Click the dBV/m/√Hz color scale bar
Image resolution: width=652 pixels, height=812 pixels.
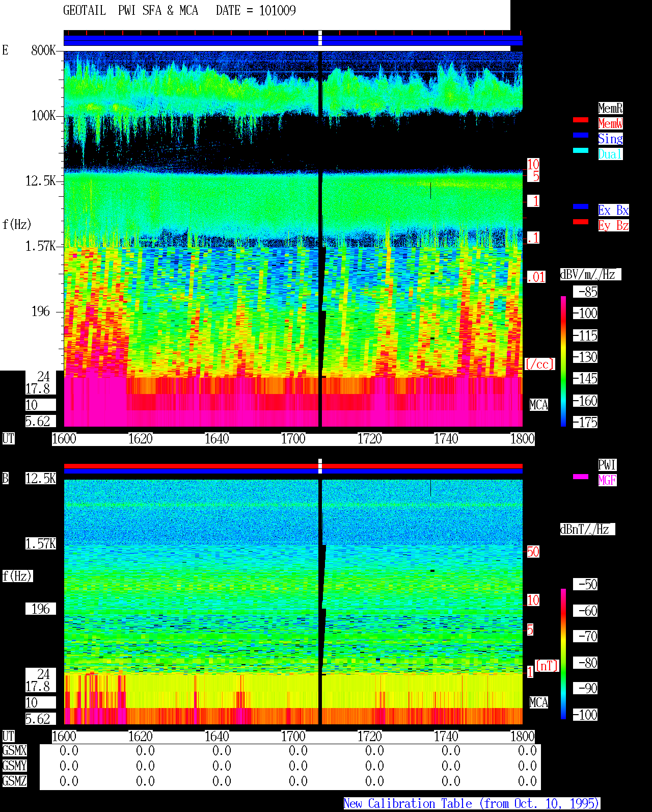[x=563, y=361]
